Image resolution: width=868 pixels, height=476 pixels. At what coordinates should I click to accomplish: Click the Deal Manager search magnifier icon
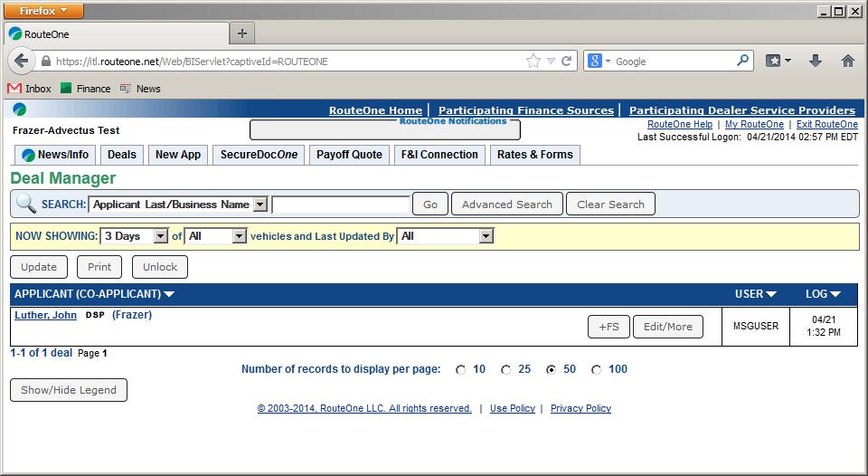click(25, 204)
